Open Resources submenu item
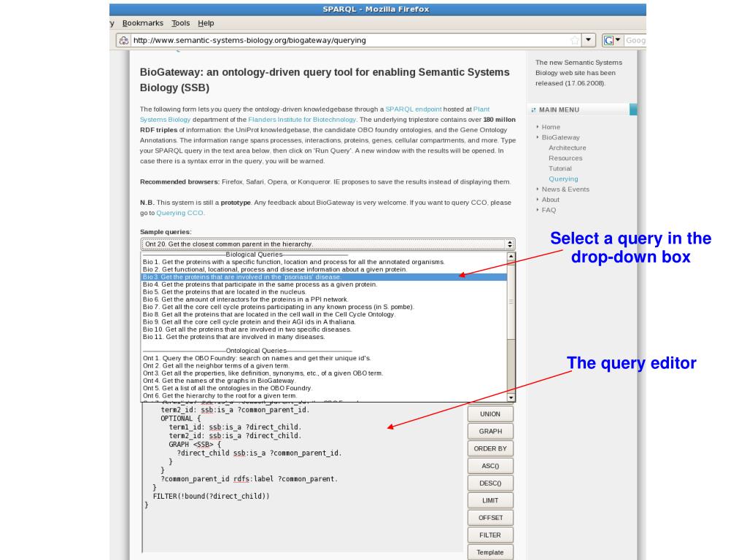The height and width of the screenshot is (560, 747). click(565, 158)
